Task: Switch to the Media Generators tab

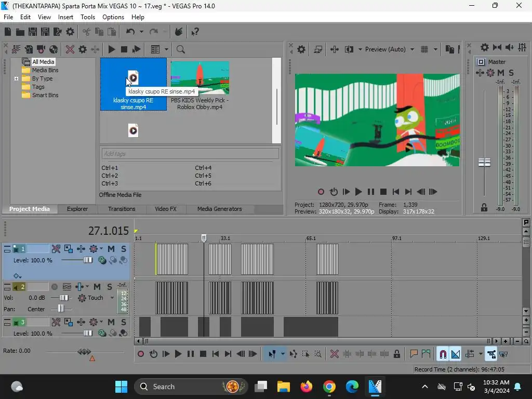Action: pos(220,209)
